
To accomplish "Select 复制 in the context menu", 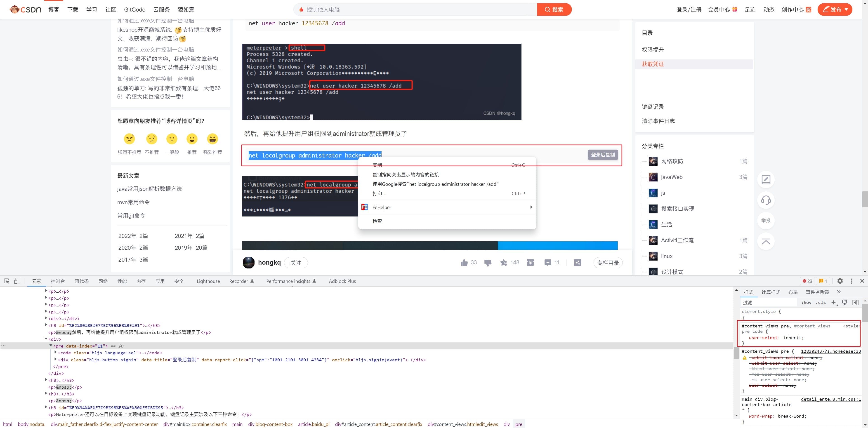I will (377, 165).
